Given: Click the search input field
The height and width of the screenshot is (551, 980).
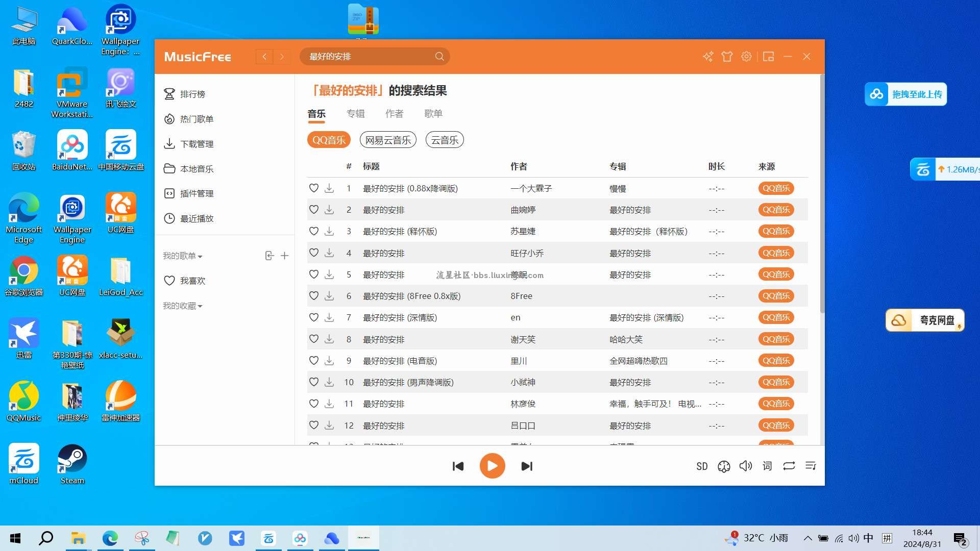Looking at the screenshot, I should (x=375, y=57).
